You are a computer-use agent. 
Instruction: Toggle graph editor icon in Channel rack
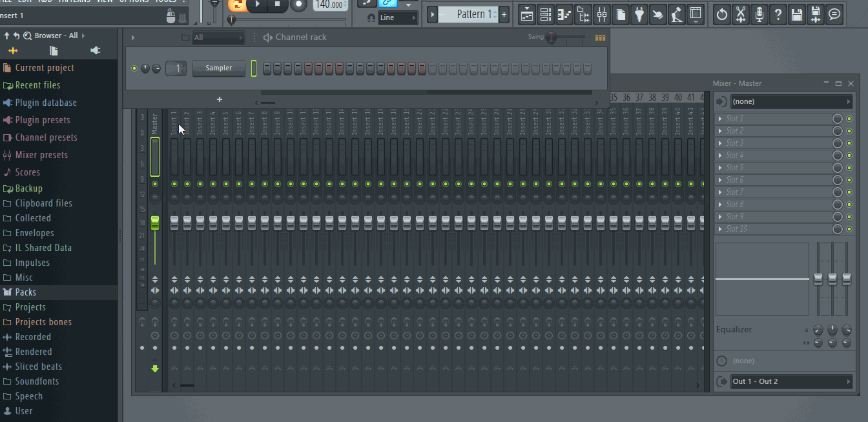(x=601, y=37)
